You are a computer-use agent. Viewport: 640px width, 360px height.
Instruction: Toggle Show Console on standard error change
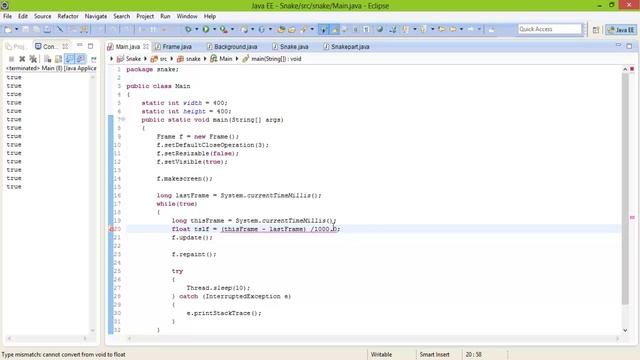[x=81, y=59]
